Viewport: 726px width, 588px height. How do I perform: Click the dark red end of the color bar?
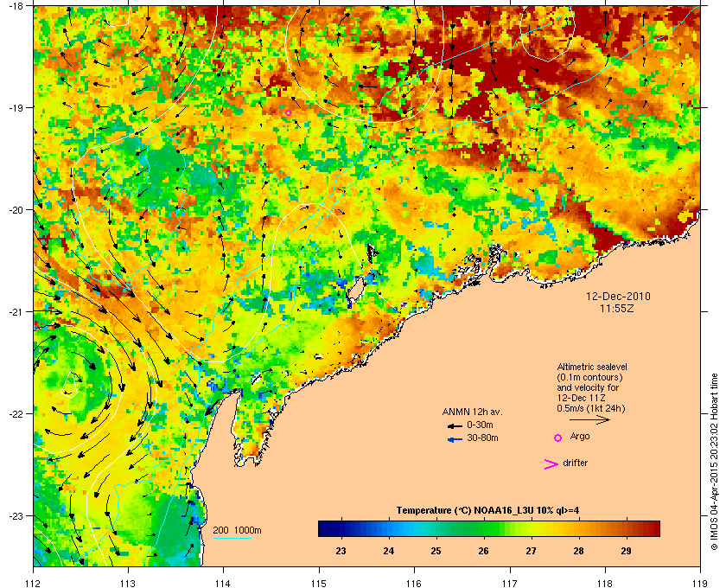click(655, 528)
